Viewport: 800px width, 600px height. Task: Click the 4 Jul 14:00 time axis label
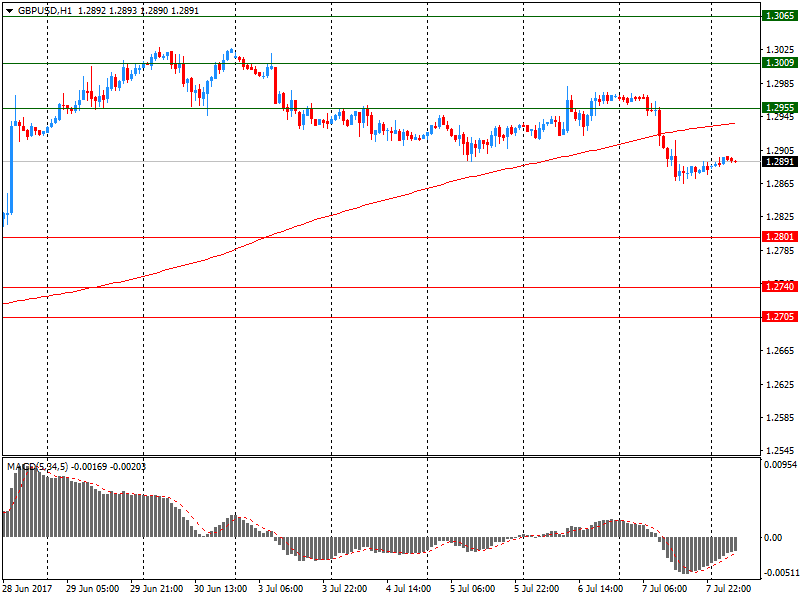click(x=409, y=589)
